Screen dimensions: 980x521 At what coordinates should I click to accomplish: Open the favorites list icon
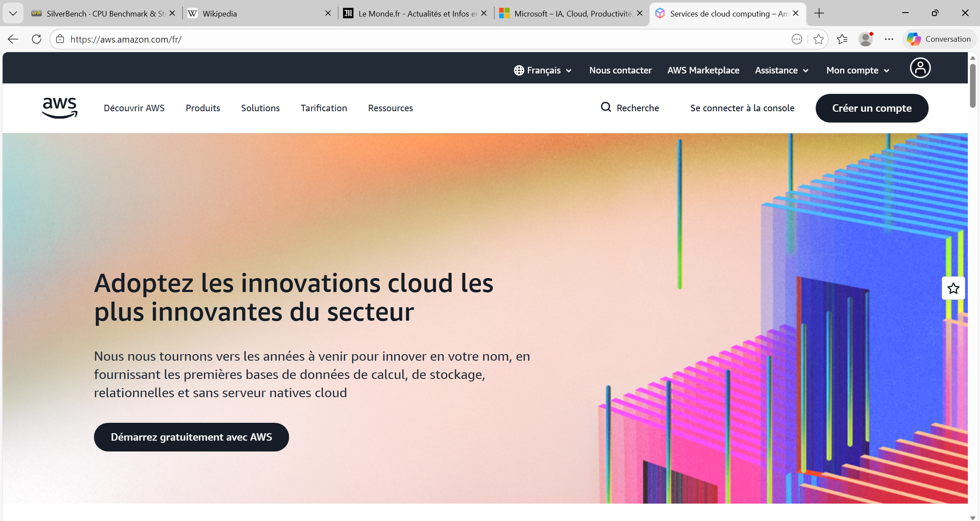pos(842,39)
